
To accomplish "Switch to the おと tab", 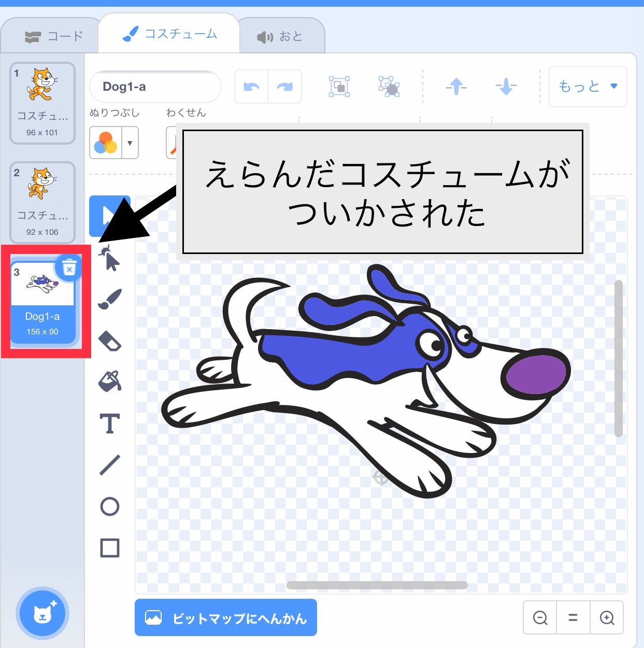I will [281, 35].
